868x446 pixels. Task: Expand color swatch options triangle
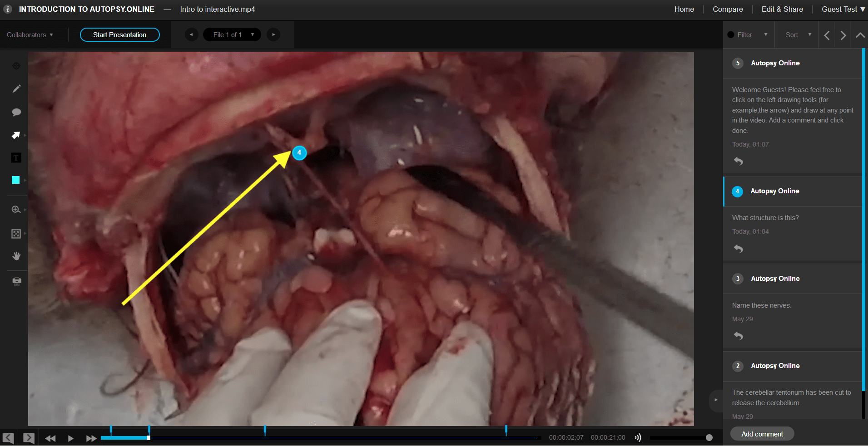click(x=25, y=180)
